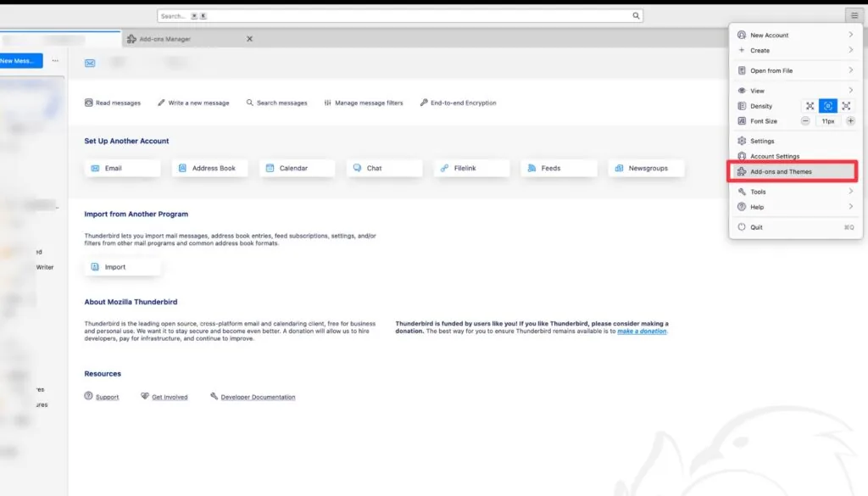Screen dimensions: 868x496
Task: Click Search messages
Action: pyautogui.click(x=277, y=103)
